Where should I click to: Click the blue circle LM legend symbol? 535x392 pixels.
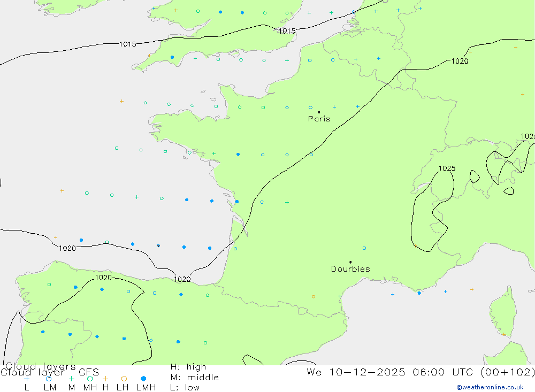[49, 379]
